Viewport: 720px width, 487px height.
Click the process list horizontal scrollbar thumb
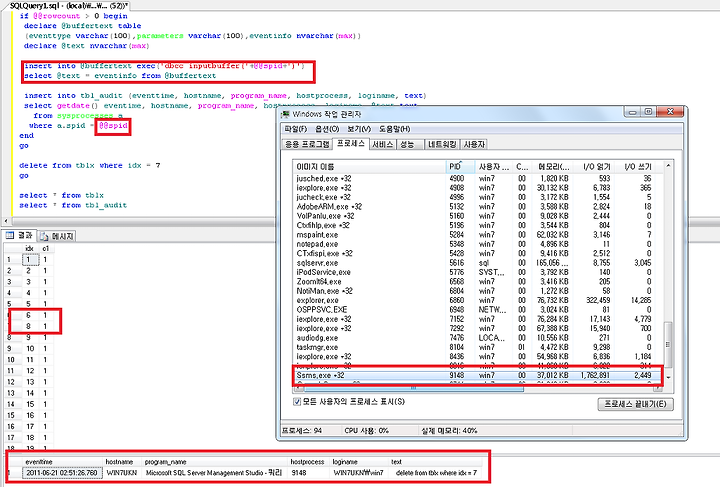(x=412, y=388)
